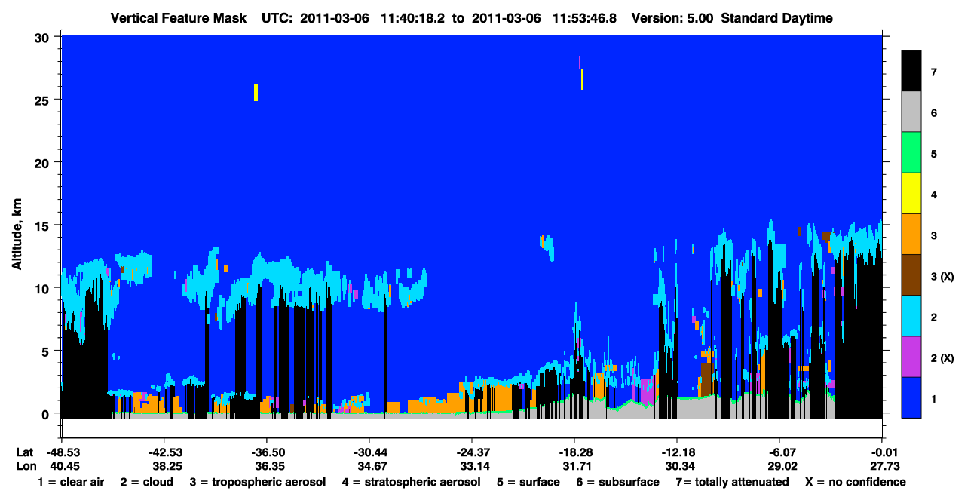Screen dimensions: 980x503
Task: Click longitude value 40.45
Action: coord(64,466)
